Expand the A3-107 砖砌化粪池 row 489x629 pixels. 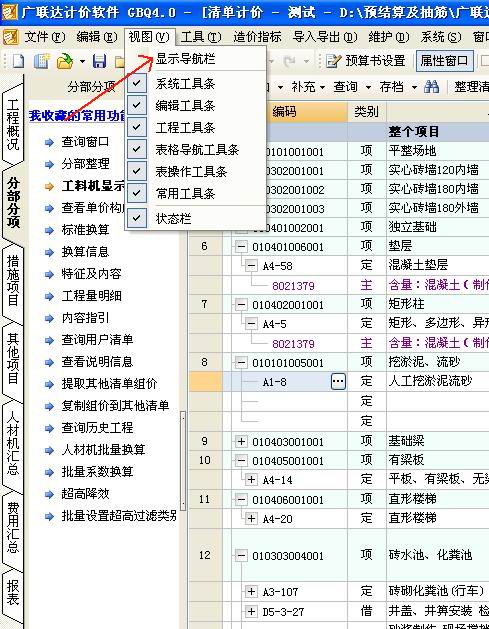tap(251, 592)
